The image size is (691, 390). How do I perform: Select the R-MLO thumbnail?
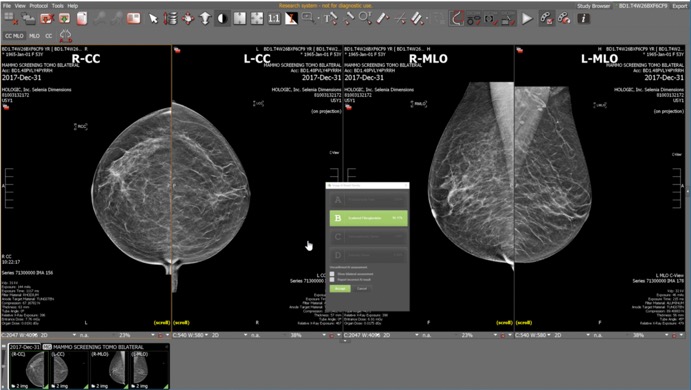(109, 370)
